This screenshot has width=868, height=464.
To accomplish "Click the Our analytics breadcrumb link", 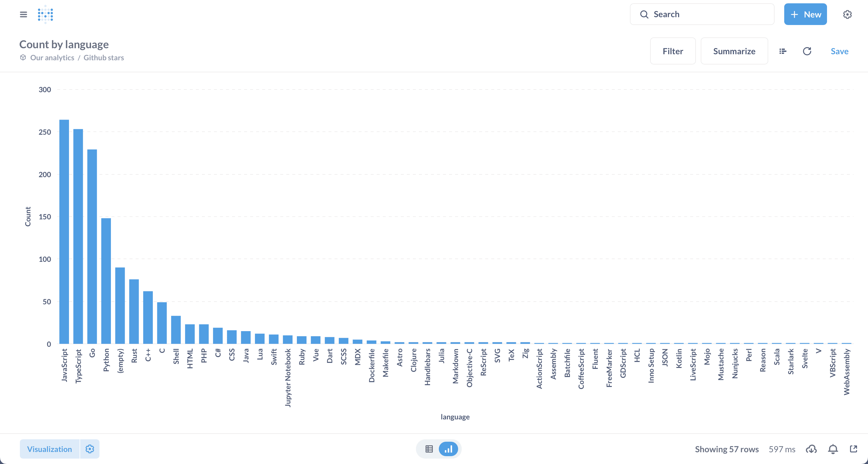I will click(x=52, y=57).
